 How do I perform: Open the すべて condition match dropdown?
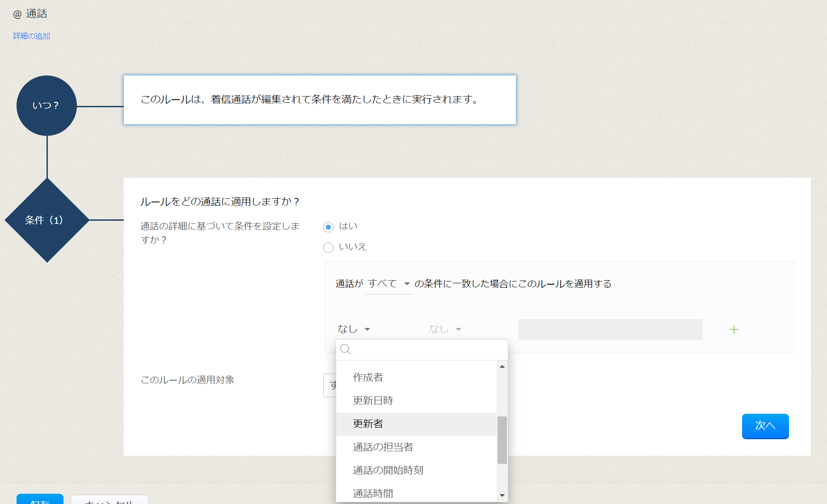tap(388, 284)
